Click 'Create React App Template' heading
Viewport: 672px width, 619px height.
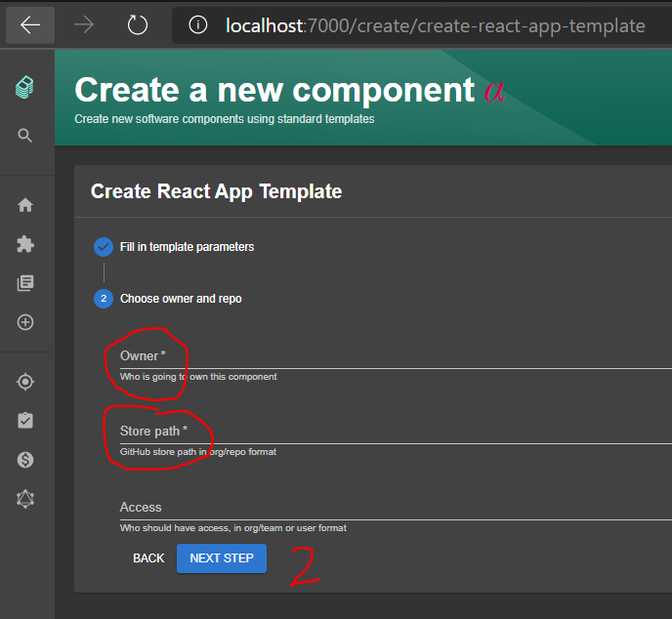(x=217, y=191)
